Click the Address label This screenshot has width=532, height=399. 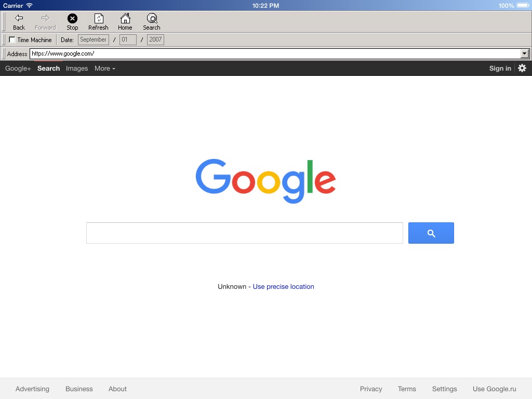tap(17, 54)
